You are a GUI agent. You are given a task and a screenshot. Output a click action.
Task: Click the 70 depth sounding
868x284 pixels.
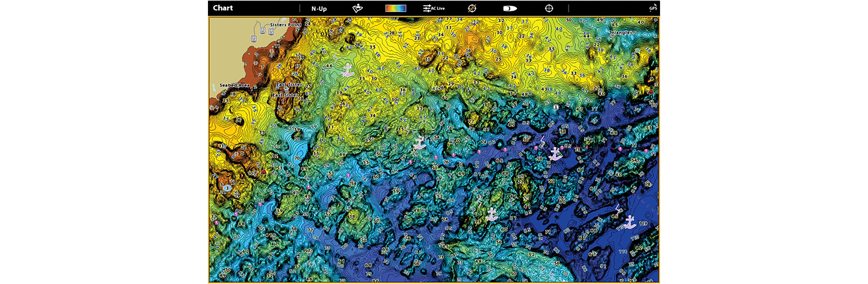(x=297, y=158)
